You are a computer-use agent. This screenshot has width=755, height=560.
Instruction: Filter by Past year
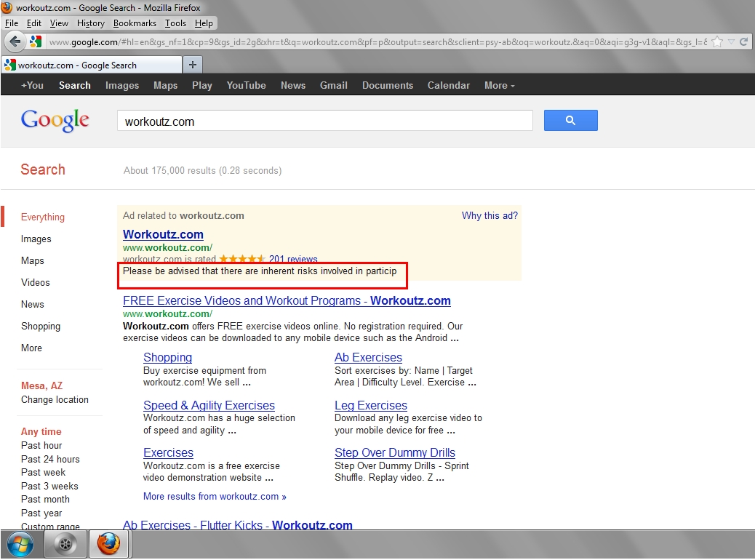[41, 513]
